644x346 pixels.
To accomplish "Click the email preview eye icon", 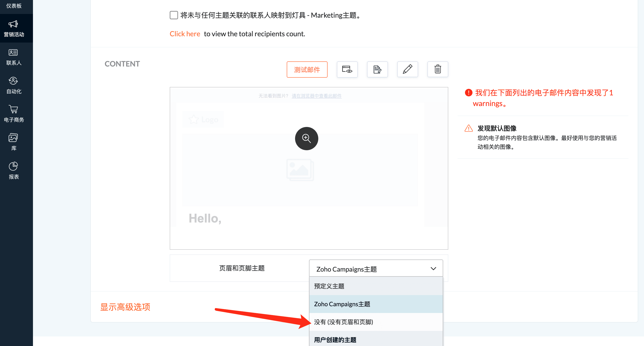I will point(347,69).
